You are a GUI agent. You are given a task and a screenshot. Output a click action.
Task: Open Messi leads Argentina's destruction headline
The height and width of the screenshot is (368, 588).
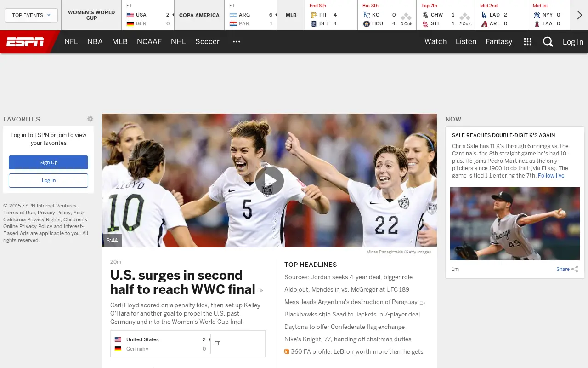(351, 302)
